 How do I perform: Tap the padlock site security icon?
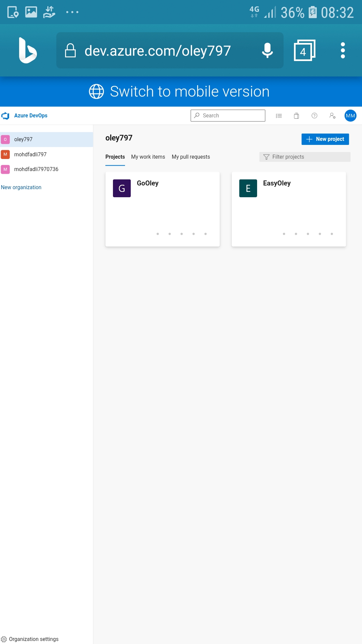click(x=70, y=50)
